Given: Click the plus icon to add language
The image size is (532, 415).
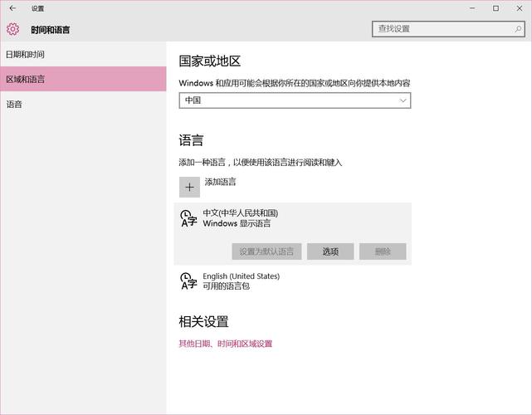Looking at the screenshot, I should (x=189, y=187).
